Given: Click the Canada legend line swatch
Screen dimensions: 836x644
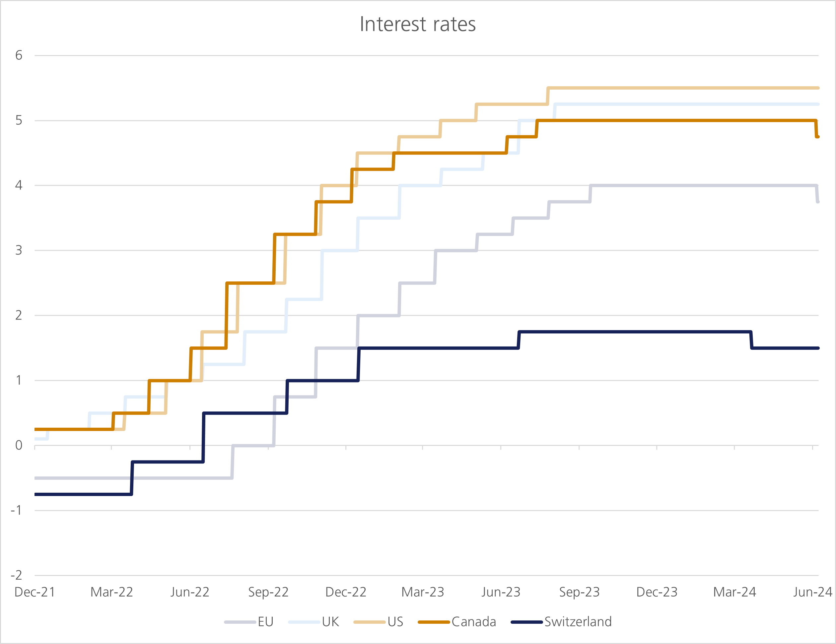Looking at the screenshot, I should [434, 622].
